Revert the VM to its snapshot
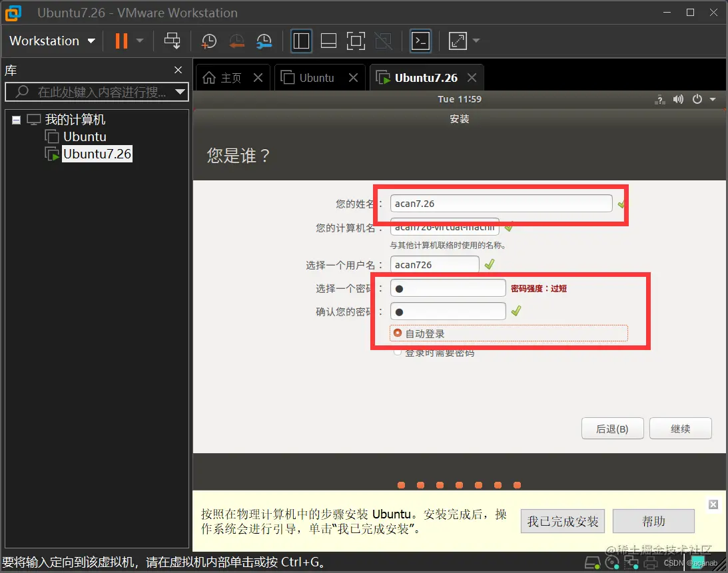 click(x=237, y=41)
